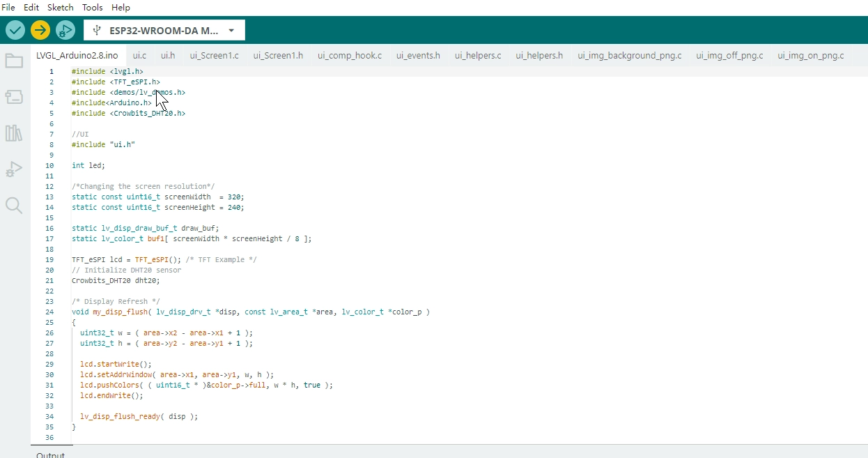Switch to the ui_img_background_png.c tab
This screenshot has width=868, height=458.
click(x=630, y=55)
